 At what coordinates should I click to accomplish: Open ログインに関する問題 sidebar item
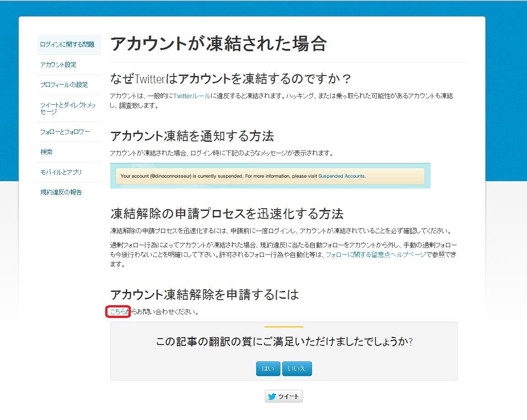(x=69, y=44)
